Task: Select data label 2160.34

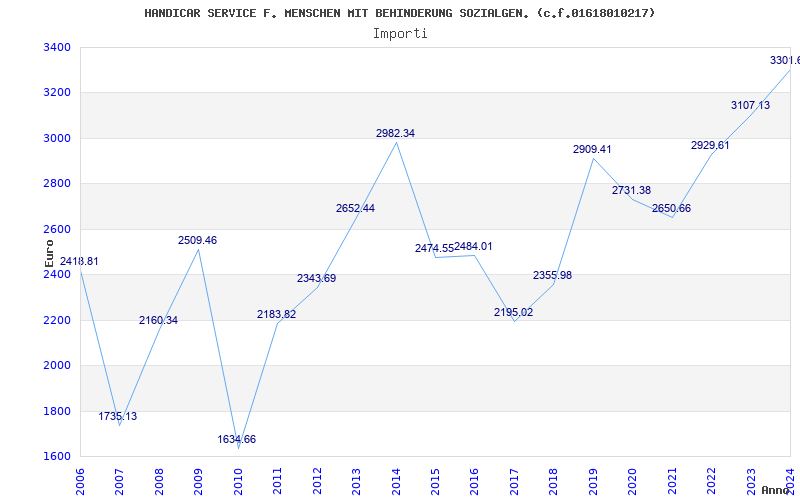Action: [159, 320]
